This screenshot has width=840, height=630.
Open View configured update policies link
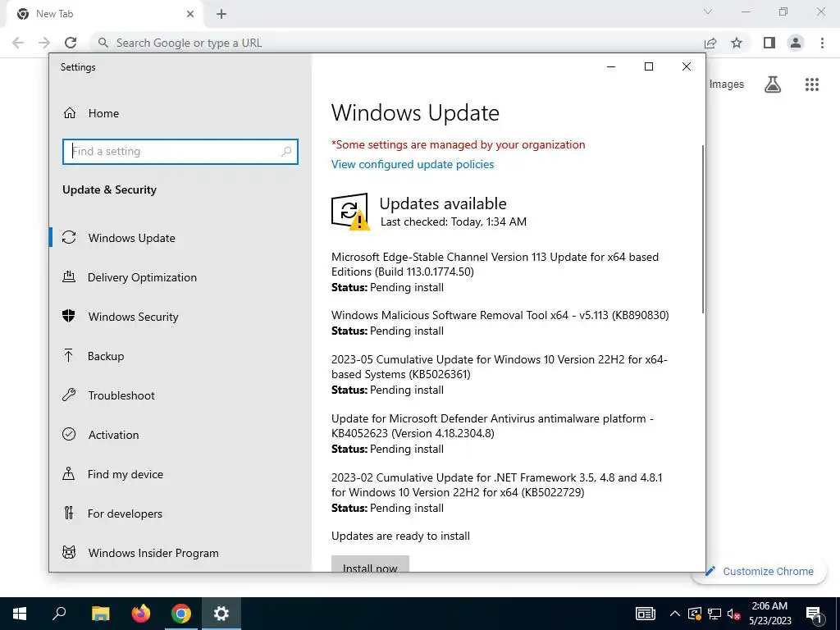(413, 164)
